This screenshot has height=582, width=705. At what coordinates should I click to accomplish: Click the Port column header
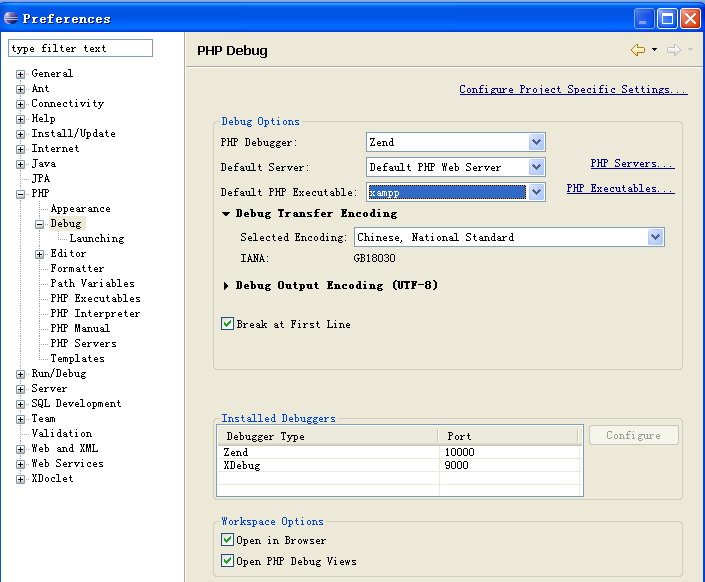pyautogui.click(x=509, y=436)
